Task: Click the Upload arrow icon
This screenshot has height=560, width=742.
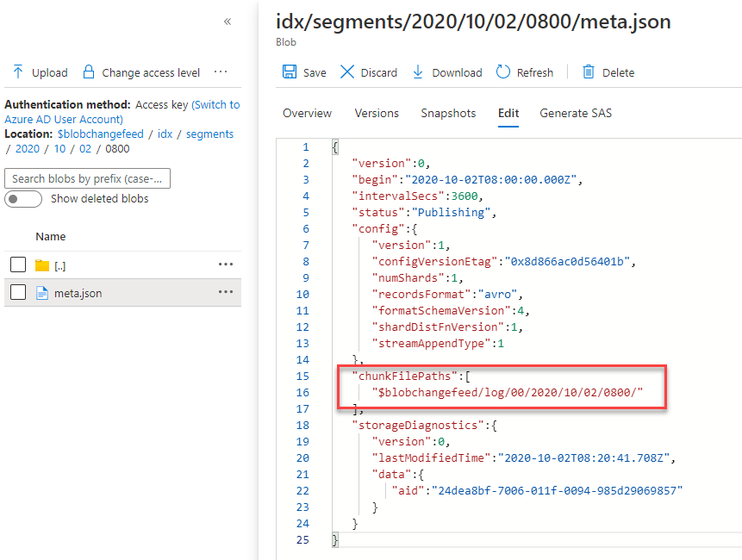Action: point(18,72)
